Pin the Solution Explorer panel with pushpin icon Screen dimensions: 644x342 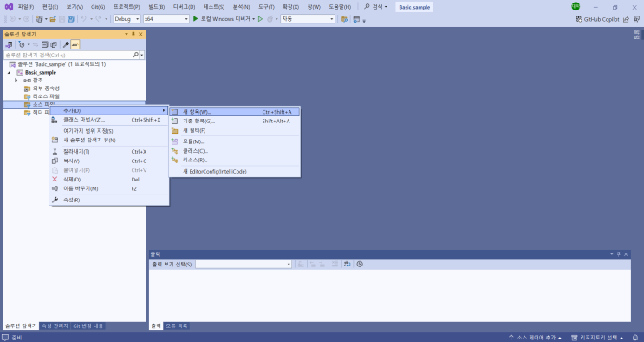[133, 34]
